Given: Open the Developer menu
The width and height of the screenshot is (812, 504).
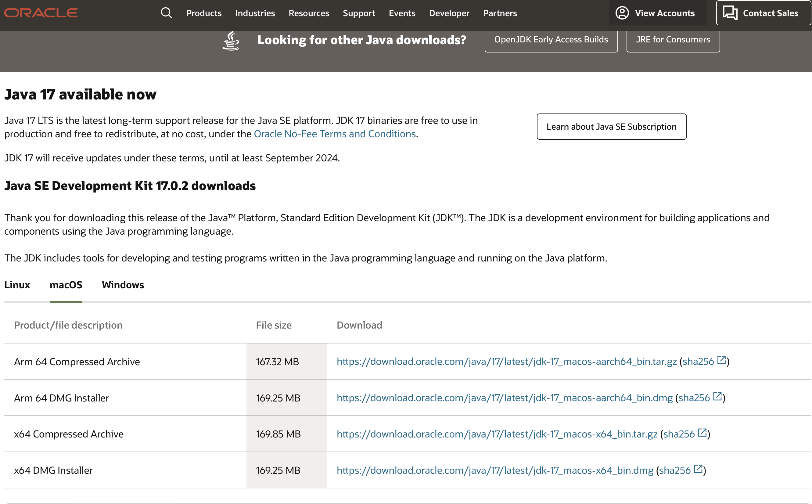Looking at the screenshot, I should click(x=449, y=13).
